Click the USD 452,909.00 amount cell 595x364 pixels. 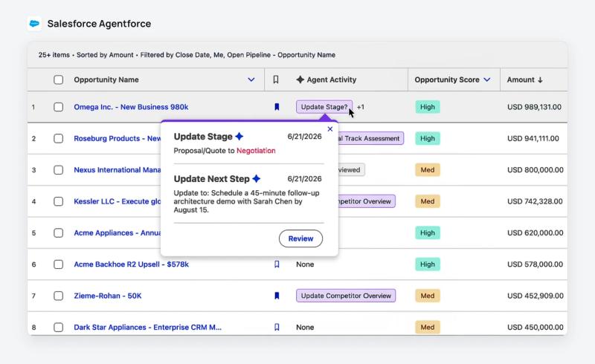pos(535,296)
